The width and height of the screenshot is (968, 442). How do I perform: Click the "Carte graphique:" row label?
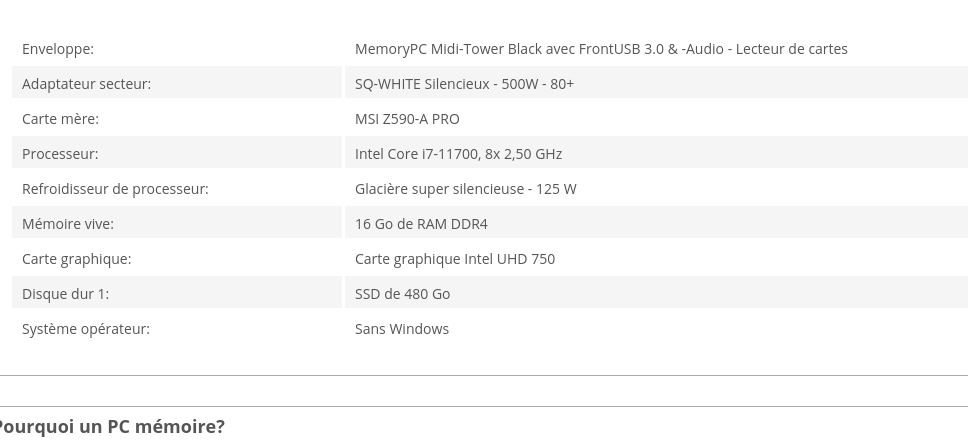click(76, 259)
